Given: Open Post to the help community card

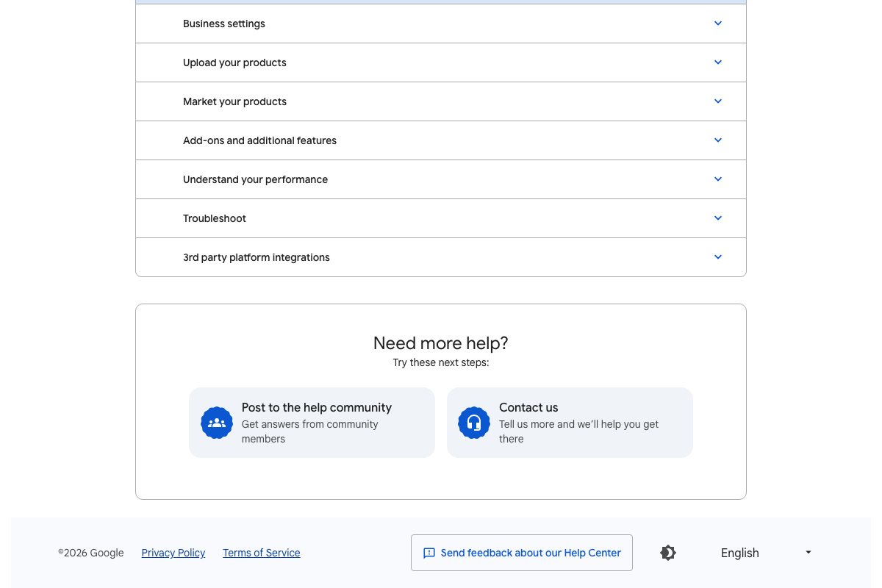Looking at the screenshot, I should (312, 423).
